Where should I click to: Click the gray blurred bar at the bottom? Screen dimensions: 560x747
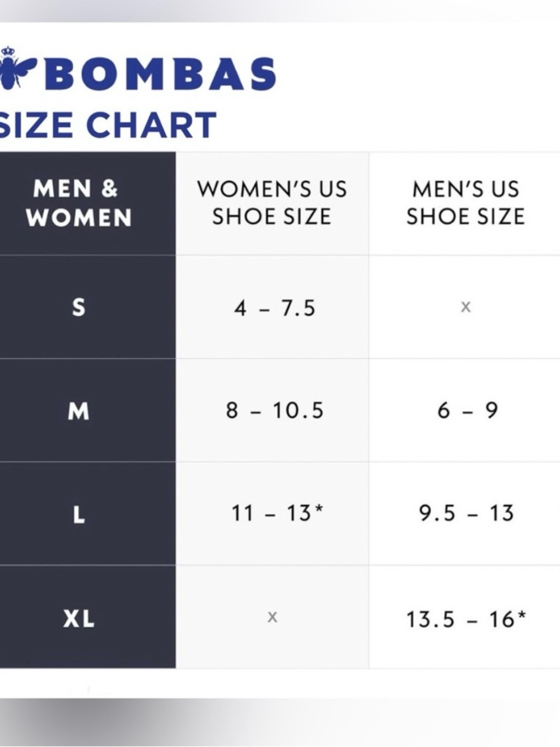coord(280,722)
